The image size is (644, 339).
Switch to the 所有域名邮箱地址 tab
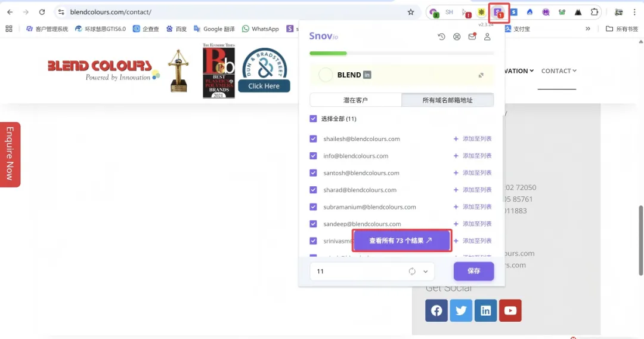(x=447, y=100)
